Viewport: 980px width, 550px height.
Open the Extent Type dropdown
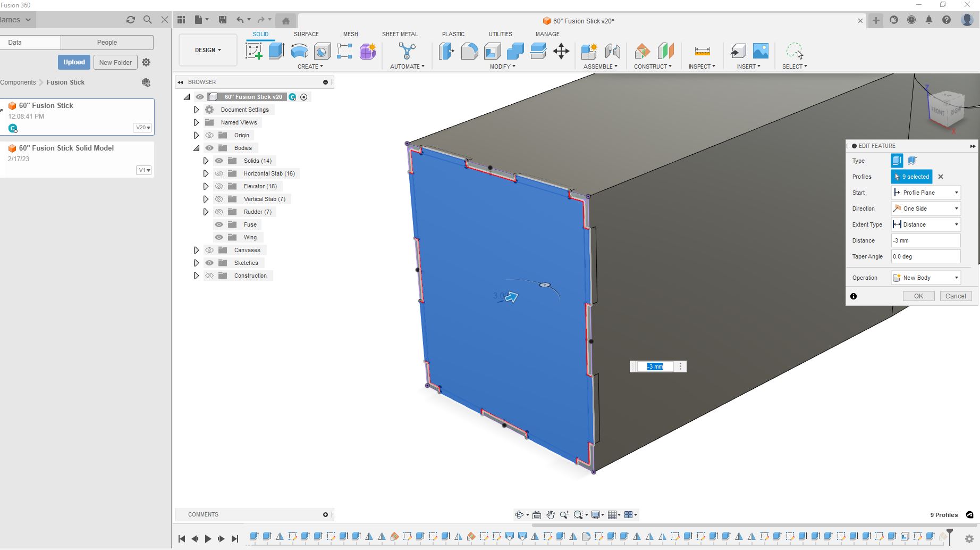point(925,224)
